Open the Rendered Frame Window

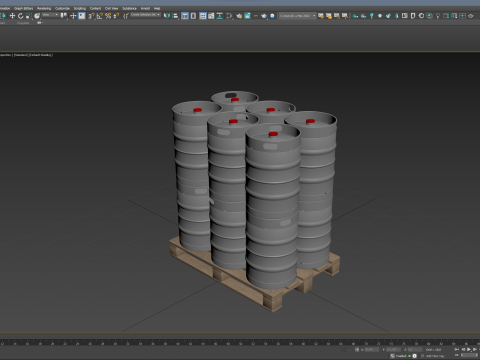pyautogui.click(x=247, y=16)
